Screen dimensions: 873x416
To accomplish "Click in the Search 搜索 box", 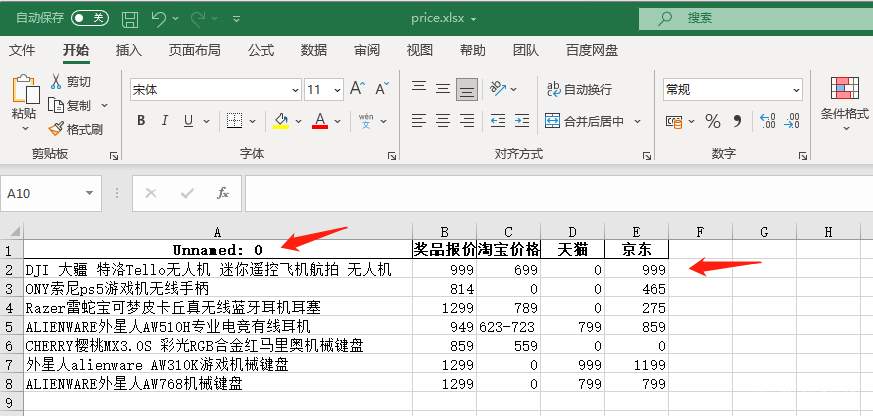I will click(756, 18).
